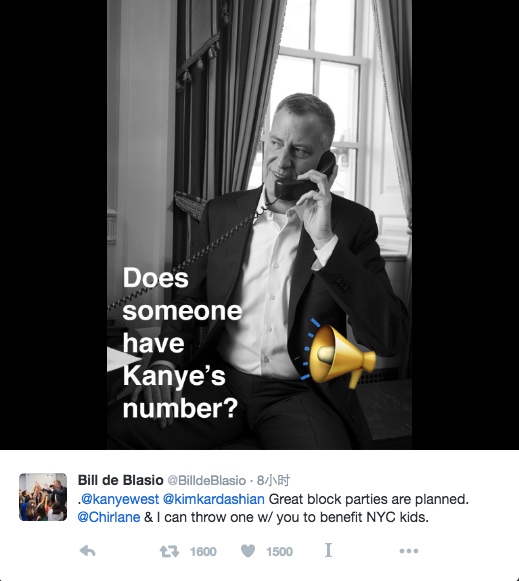Click the tweet text about block parties
Screen dimensions: 519x581
click(273, 508)
